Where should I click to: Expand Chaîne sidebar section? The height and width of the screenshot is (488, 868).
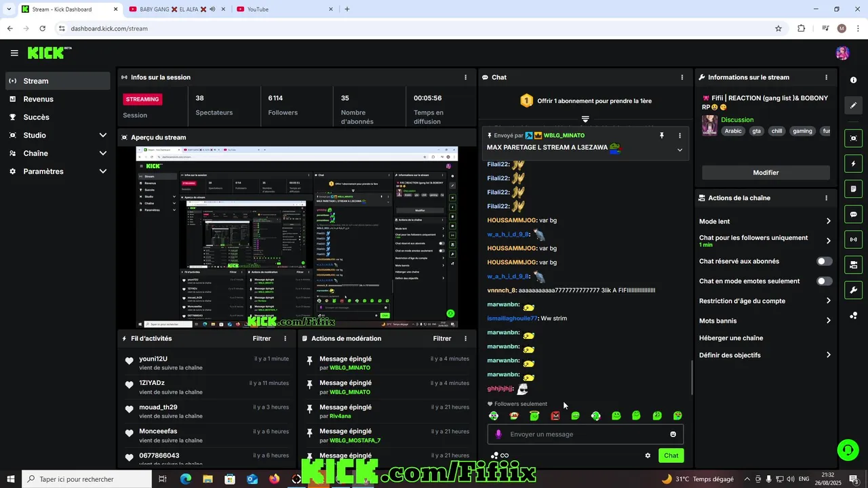[103, 153]
